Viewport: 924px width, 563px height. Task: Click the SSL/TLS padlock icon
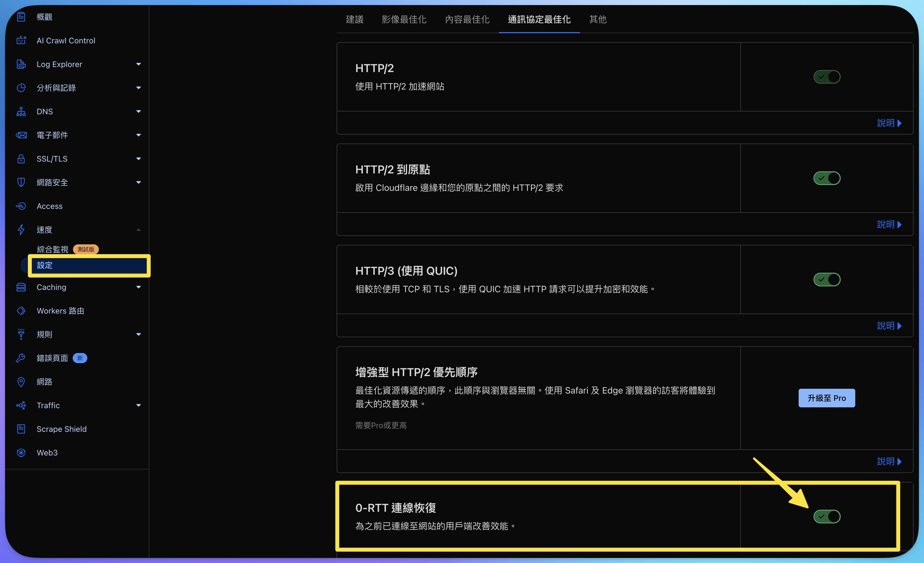pyautogui.click(x=21, y=159)
